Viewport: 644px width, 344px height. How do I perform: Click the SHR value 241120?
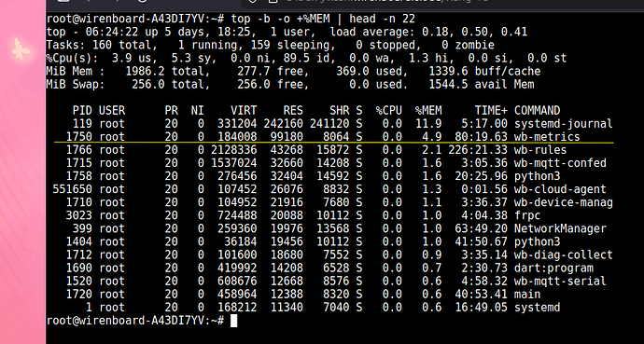tap(329, 124)
